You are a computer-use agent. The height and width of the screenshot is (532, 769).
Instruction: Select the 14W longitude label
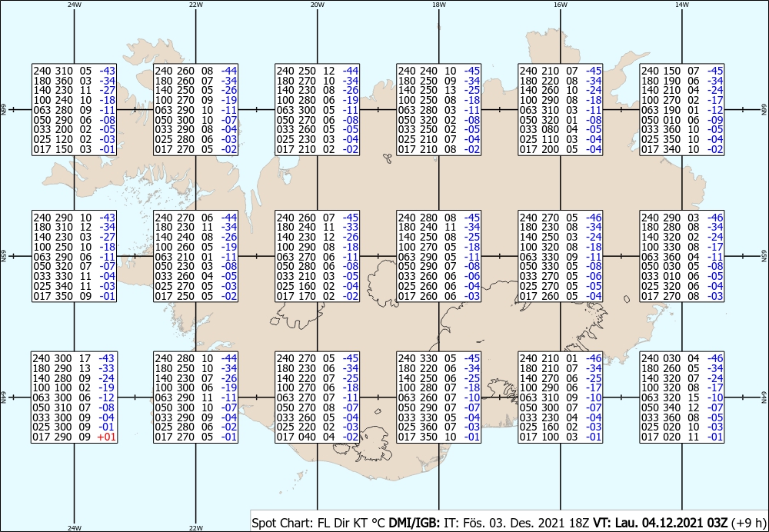click(x=682, y=4)
